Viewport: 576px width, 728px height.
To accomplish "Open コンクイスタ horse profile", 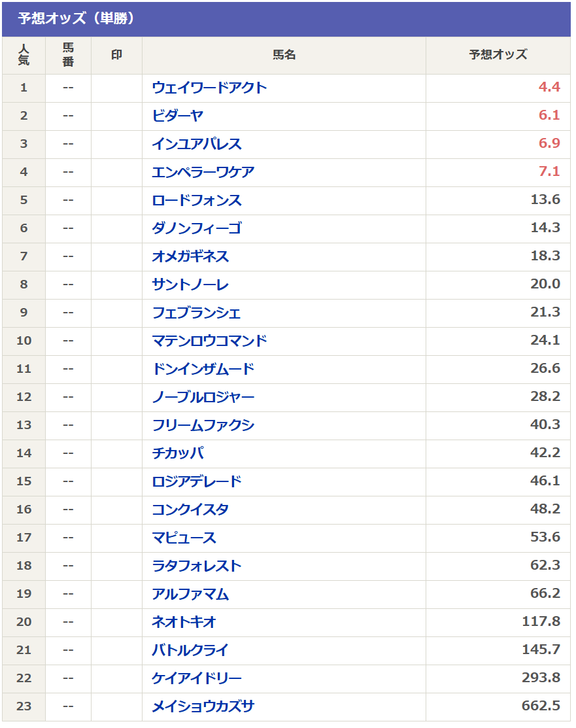I will (190, 510).
